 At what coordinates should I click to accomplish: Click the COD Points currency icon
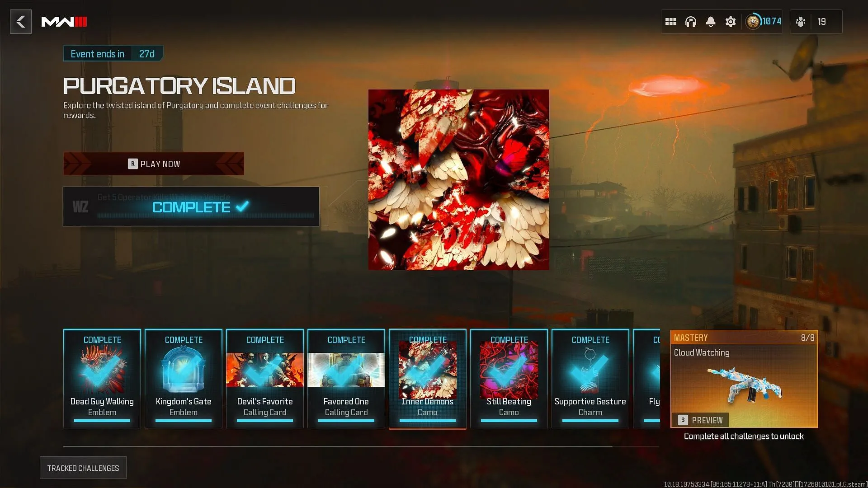(x=752, y=21)
